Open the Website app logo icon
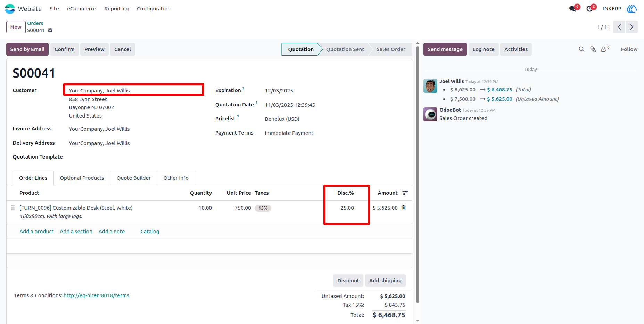The image size is (644, 324). pos(10,9)
